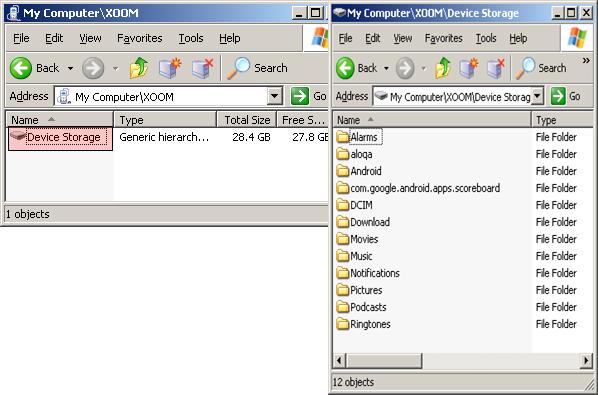
Task: Click Forward arrow in Device Storage window
Action: pos(405,68)
